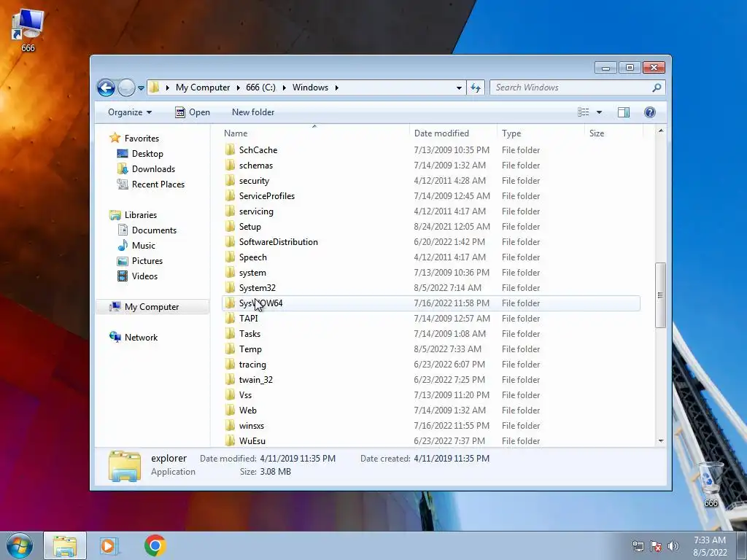747x560 pixels.
Task: Open the Music library
Action: click(x=143, y=246)
